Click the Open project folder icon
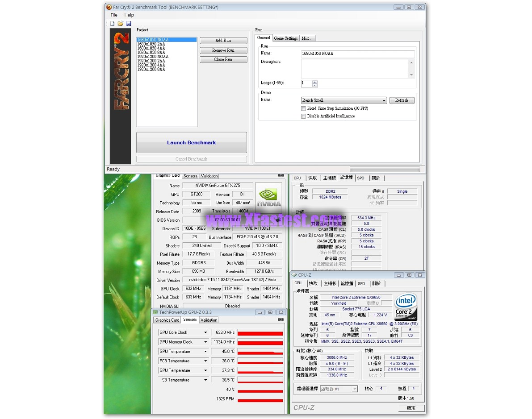 point(121,24)
